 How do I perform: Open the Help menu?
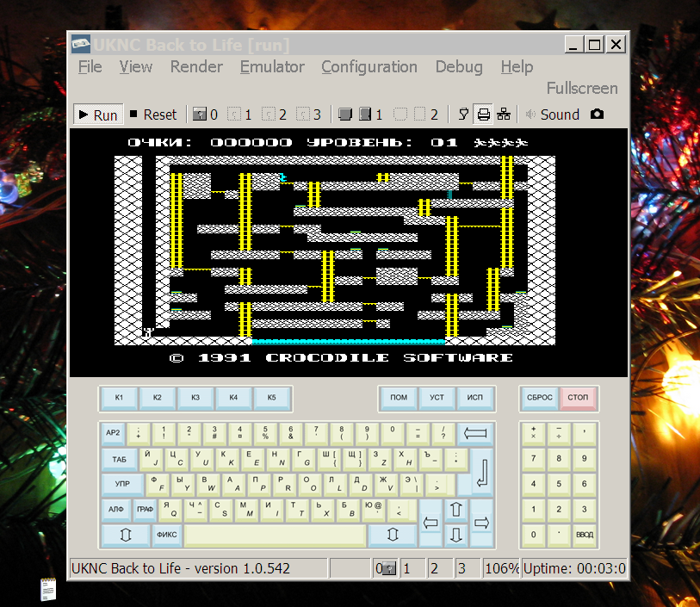tap(517, 67)
